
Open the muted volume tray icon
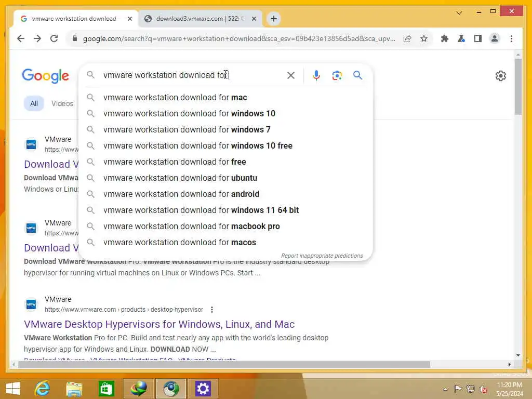pos(483,389)
